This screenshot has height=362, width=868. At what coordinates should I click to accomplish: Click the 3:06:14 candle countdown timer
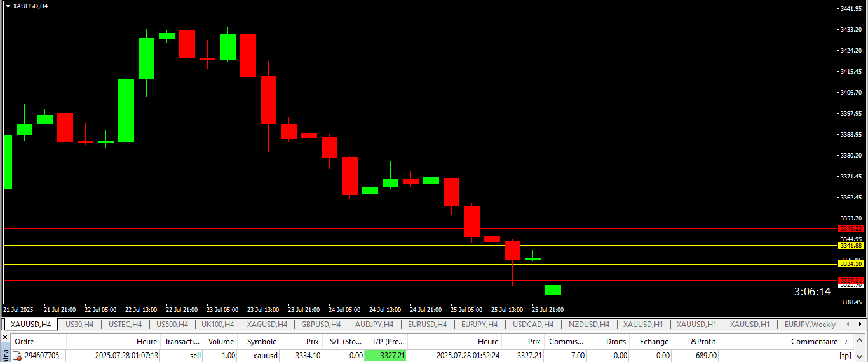[812, 292]
